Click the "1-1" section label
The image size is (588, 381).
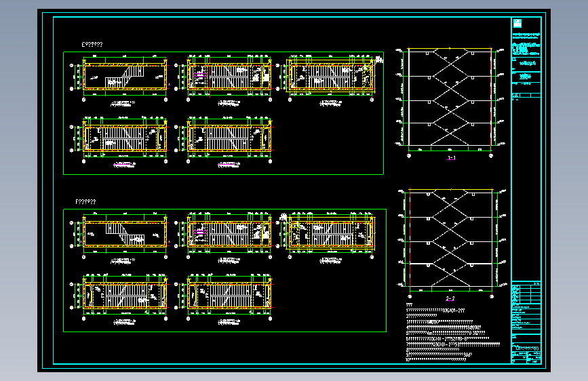451,158
